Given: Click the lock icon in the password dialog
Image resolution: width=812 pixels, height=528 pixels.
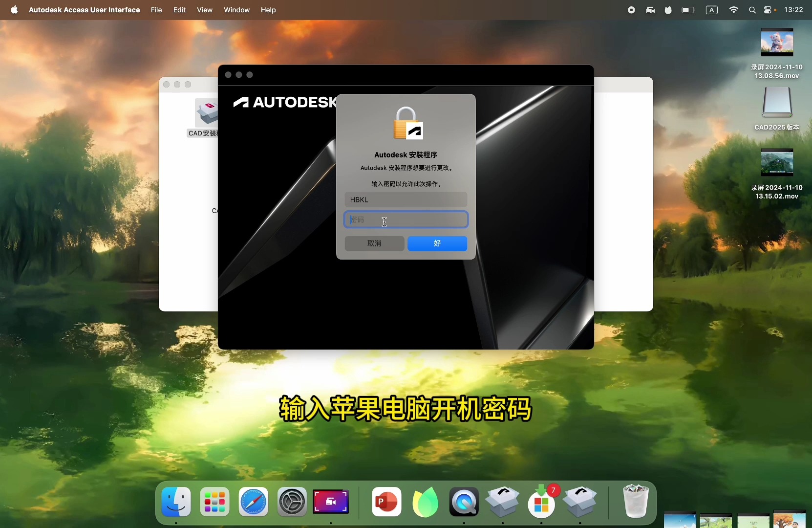Looking at the screenshot, I should 408,123.
